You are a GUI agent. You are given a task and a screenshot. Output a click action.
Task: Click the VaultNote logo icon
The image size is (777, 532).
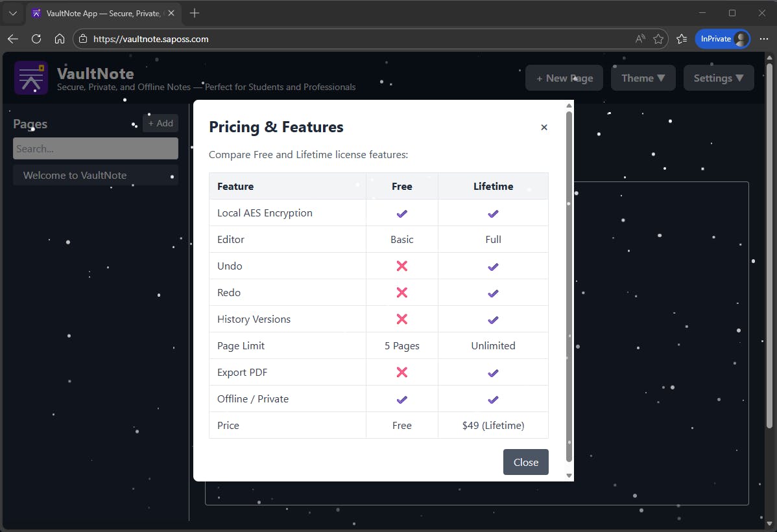(x=31, y=78)
